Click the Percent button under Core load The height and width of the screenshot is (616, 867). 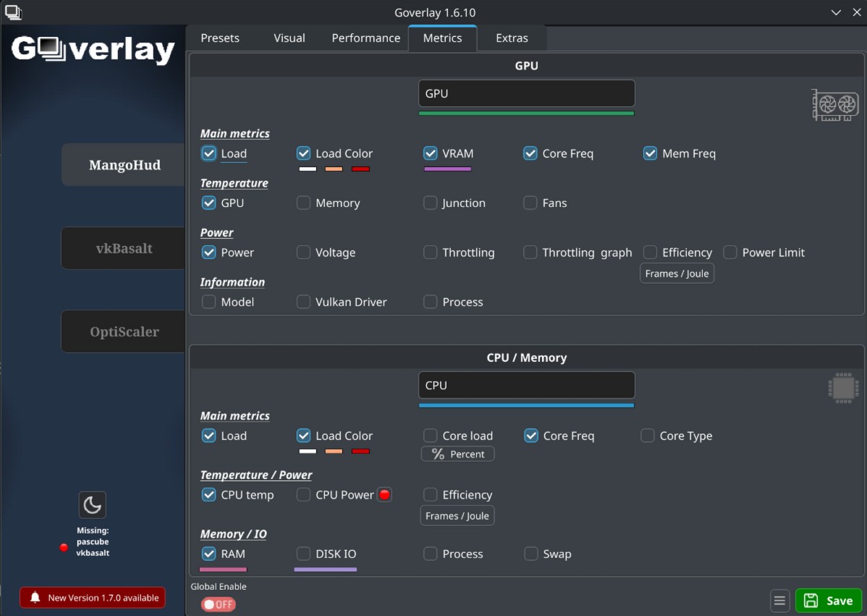pyautogui.click(x=458, y=454)
